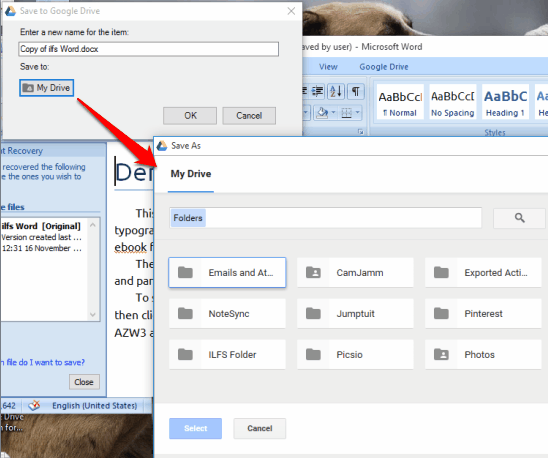The width and height of the screenshot is (548, 458).
Task: Open the ILFS Folder
Action: click(227, 355)
